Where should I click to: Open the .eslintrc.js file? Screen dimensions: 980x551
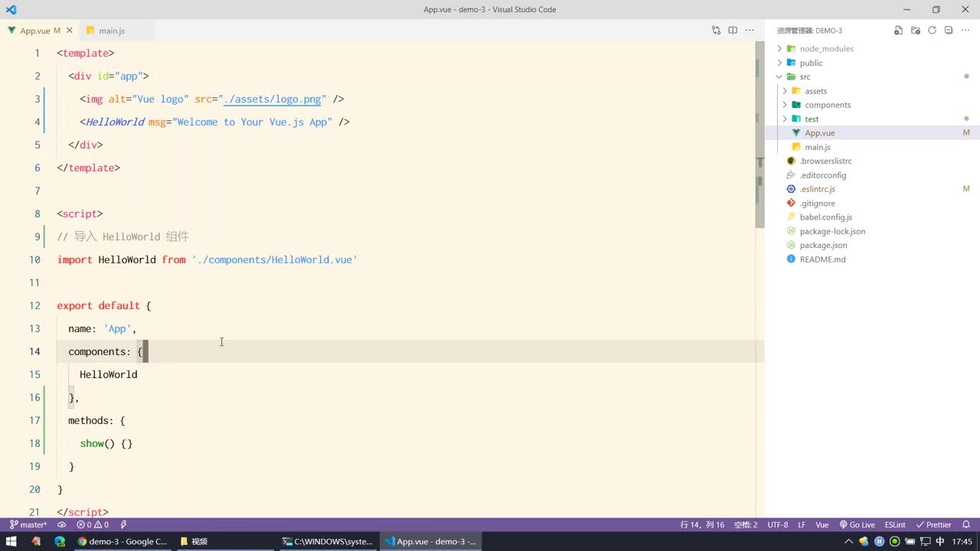(x=817, y=189)
